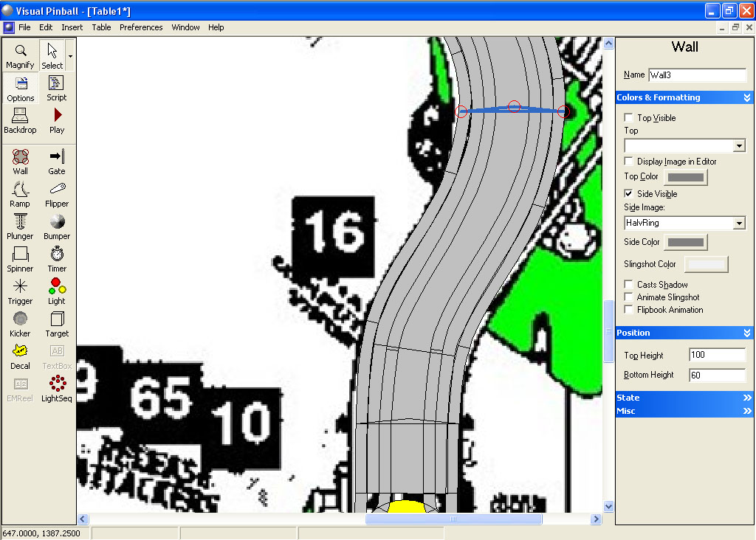Uncheck the Side Visible checkbox
Viewport: 756px width, 540px height.
coord(628,194)
